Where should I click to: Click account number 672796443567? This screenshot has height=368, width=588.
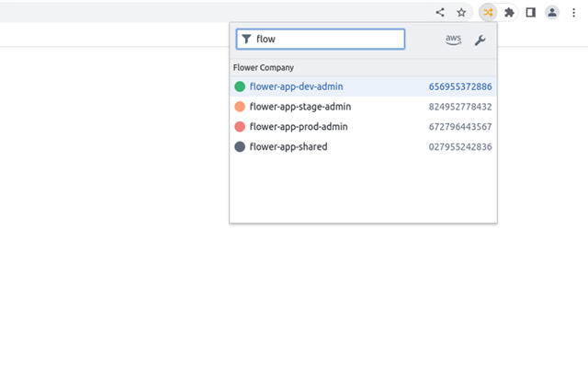tap(460, 127)
